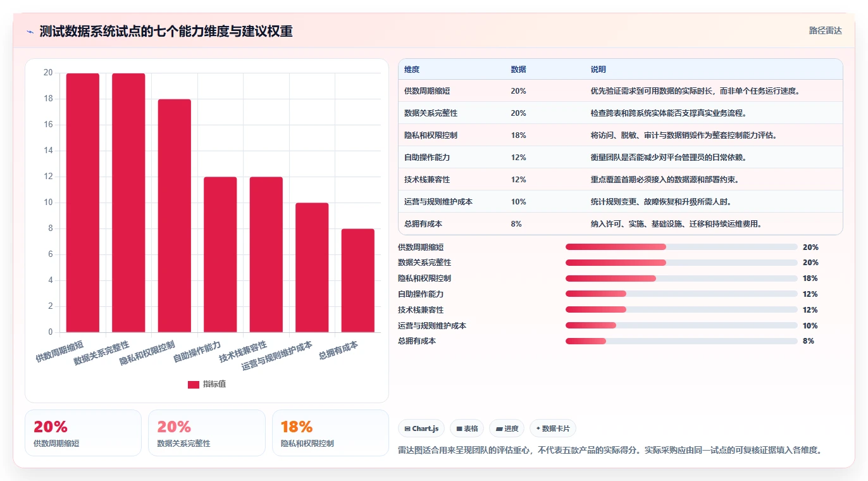Click the 隐私和权限控制 chart bar
The image size is (868, 481).
175,216
